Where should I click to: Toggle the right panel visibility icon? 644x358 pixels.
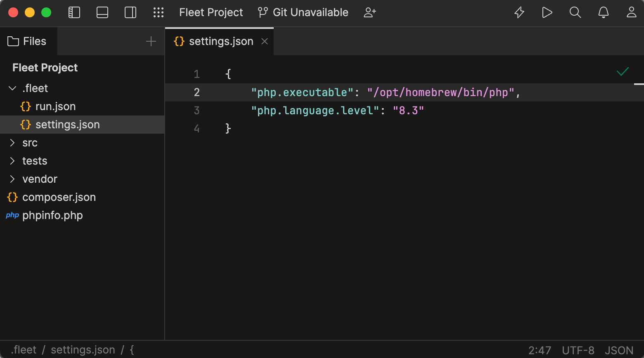point(130,12)
